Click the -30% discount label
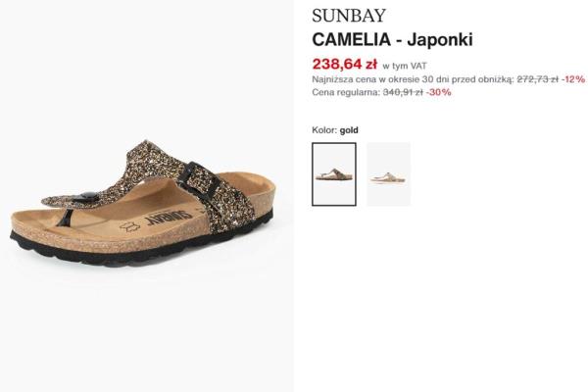This screenshot has width=588, height=392. pyautogui.click(x=438, y=92)
